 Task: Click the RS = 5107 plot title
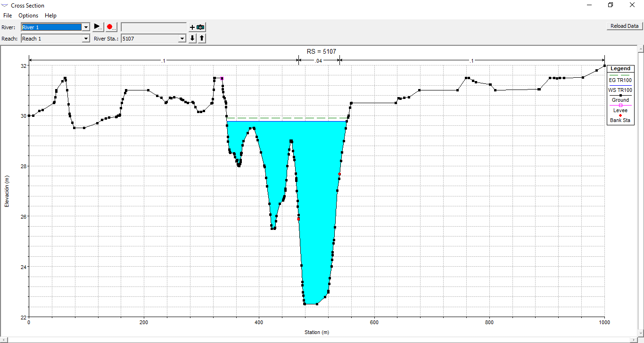[x=321, y=51]
